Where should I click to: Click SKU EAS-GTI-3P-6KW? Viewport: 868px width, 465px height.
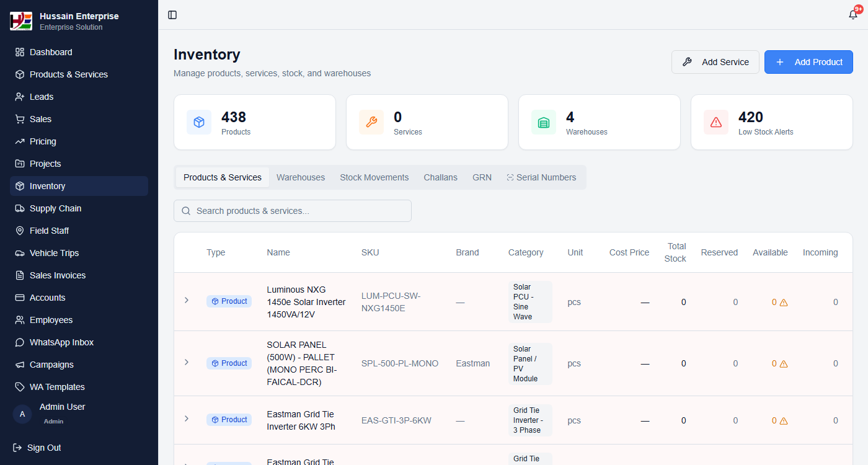tap(396, 420)
